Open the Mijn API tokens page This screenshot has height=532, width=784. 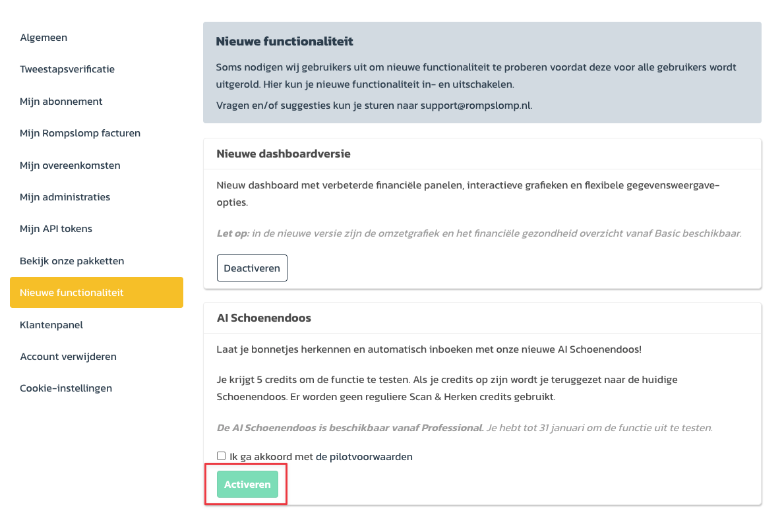pyautogui.click(x=56, y=229)
